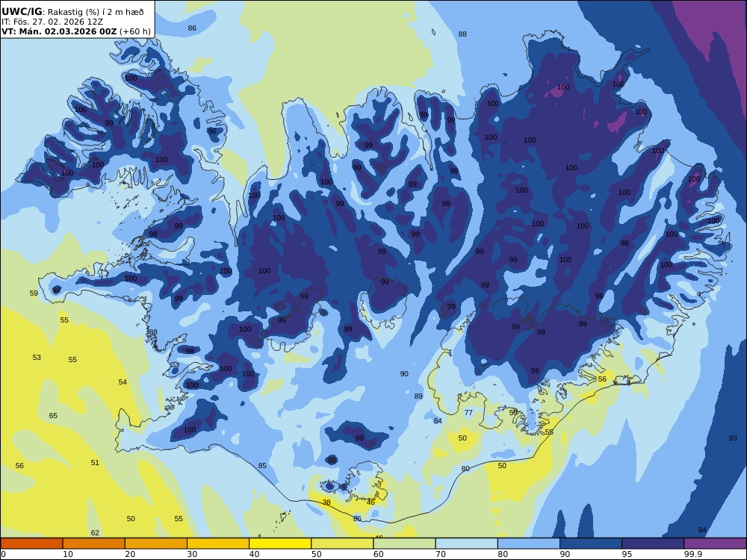747x560 pixels.
Task: Click the legend tick label '70'
Action: 441,554
